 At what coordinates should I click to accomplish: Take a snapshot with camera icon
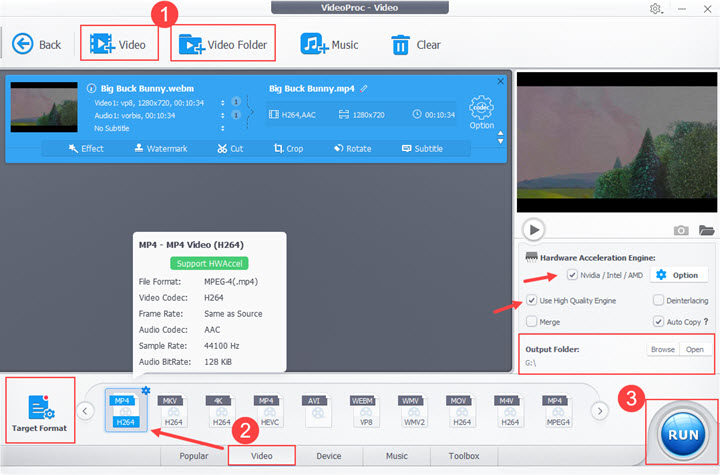coord(681,230)
